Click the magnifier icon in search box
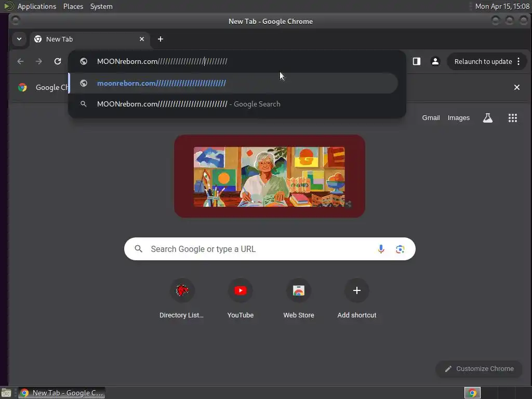 [x=138, y=249]
